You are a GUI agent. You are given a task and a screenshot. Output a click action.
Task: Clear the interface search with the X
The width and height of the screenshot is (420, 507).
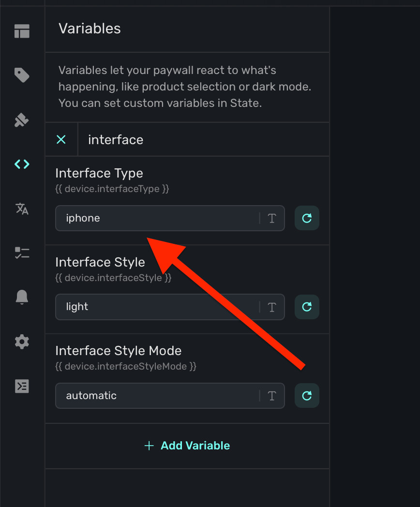pyautogui.click(x=61, y=140)
